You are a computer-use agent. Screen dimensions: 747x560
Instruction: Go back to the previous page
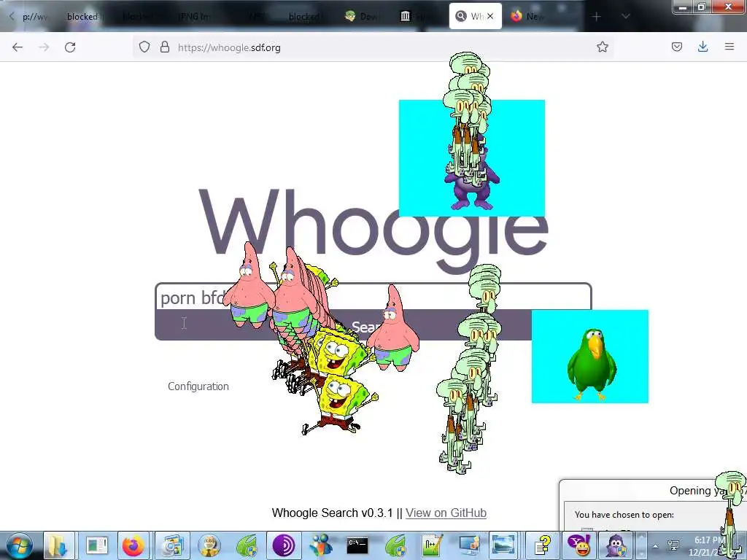click(18, 47)
